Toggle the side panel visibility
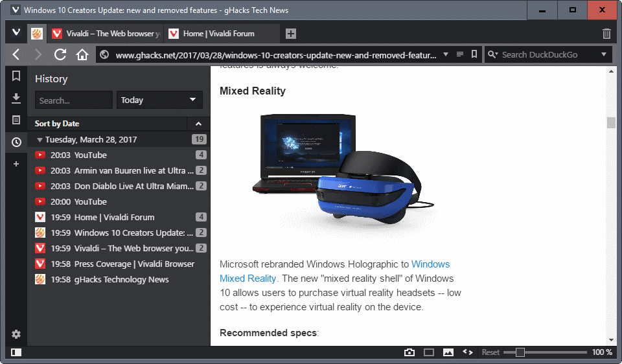The width and height of the screenshot is (622, 364). click(16, 352)
